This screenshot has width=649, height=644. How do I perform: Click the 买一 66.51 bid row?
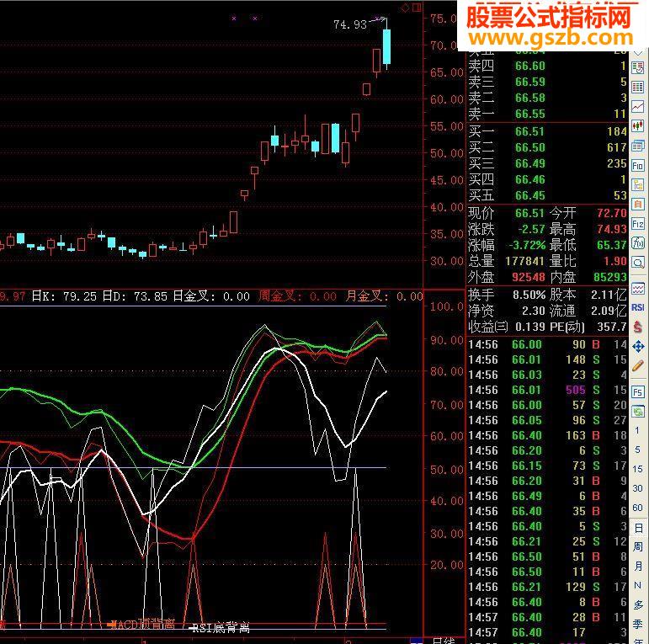pos(547,131)
